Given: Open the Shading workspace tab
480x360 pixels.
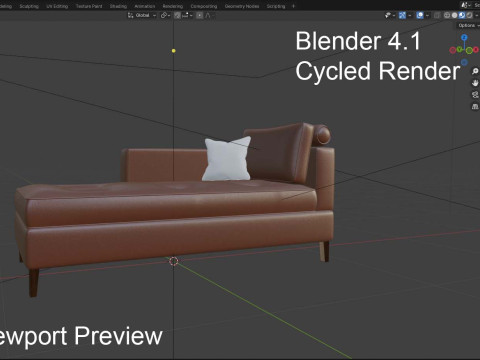Looking at the screenshot, I should click(118, 6).
